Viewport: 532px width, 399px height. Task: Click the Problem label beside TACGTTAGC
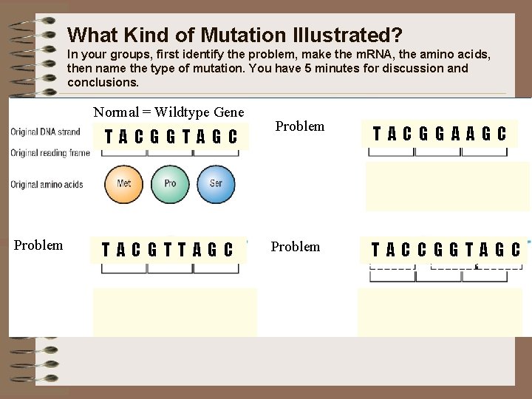tap(38, 245)
